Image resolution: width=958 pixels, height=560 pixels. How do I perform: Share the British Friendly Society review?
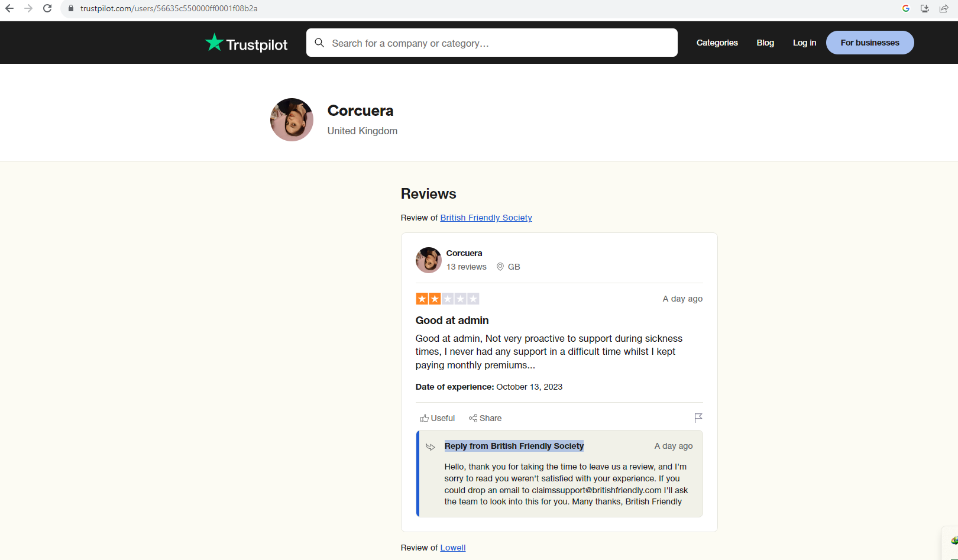(x=485, y=418)
